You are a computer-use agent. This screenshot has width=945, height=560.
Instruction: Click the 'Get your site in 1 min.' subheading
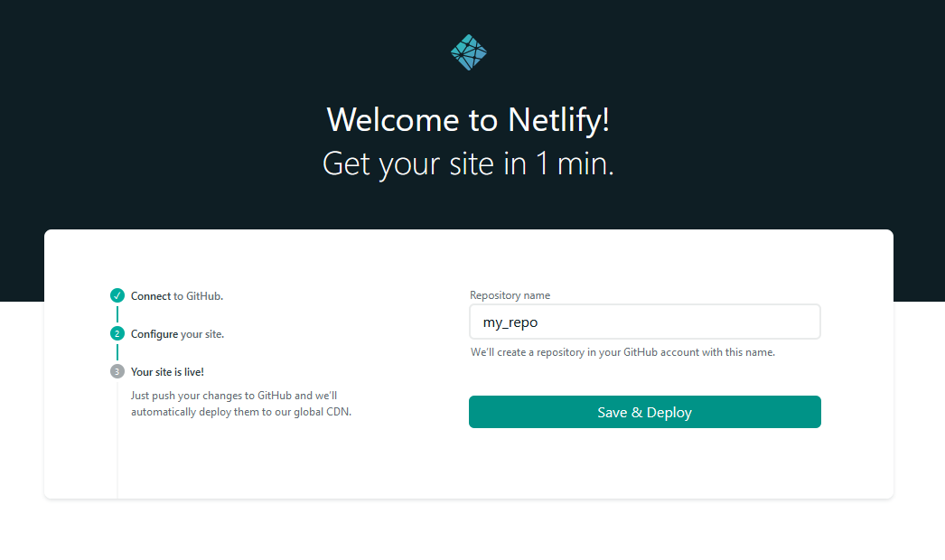click(468, 164)
